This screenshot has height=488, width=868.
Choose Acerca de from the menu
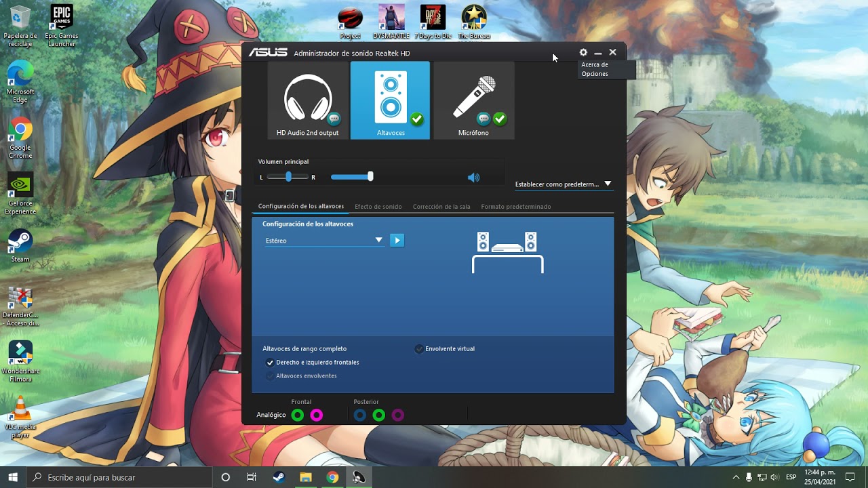click(595, 65)
